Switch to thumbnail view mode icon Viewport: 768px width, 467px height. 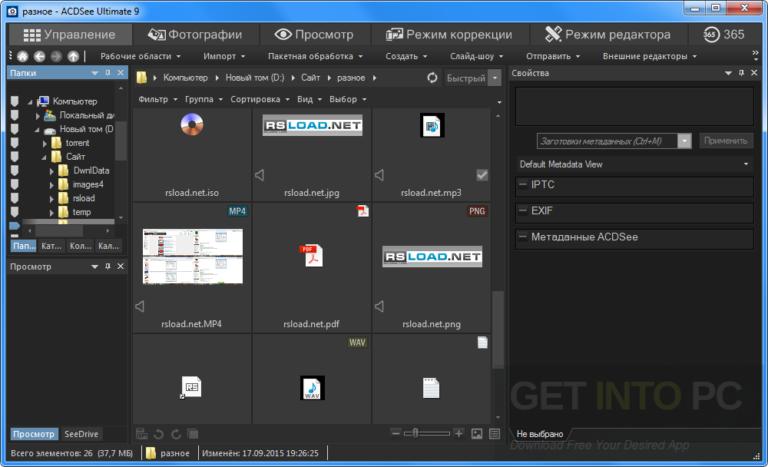click(477, 434)
